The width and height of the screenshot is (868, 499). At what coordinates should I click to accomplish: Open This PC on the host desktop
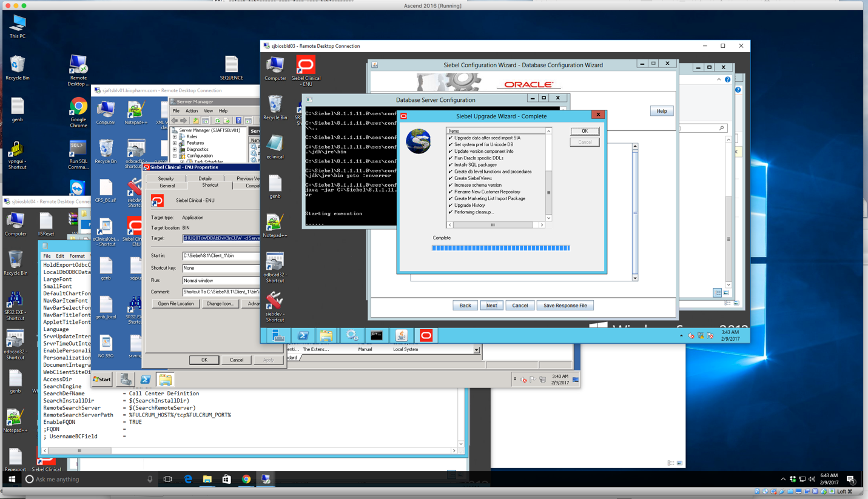18,26
